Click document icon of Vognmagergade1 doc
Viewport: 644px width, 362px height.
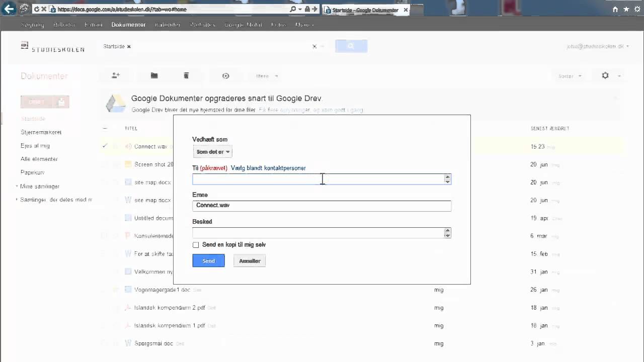point(128,290)
